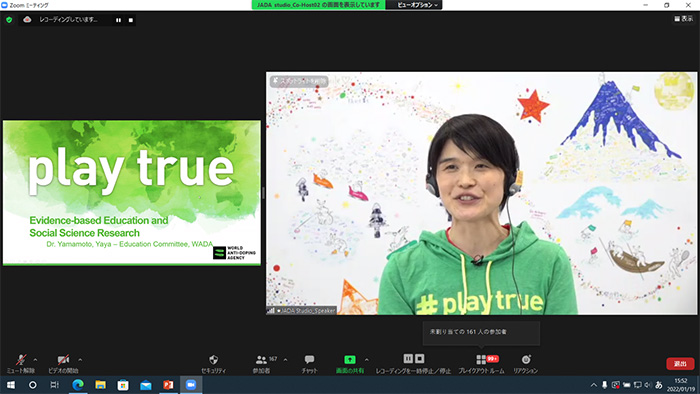Expand audio options arrow beside mute

point(35,359)
